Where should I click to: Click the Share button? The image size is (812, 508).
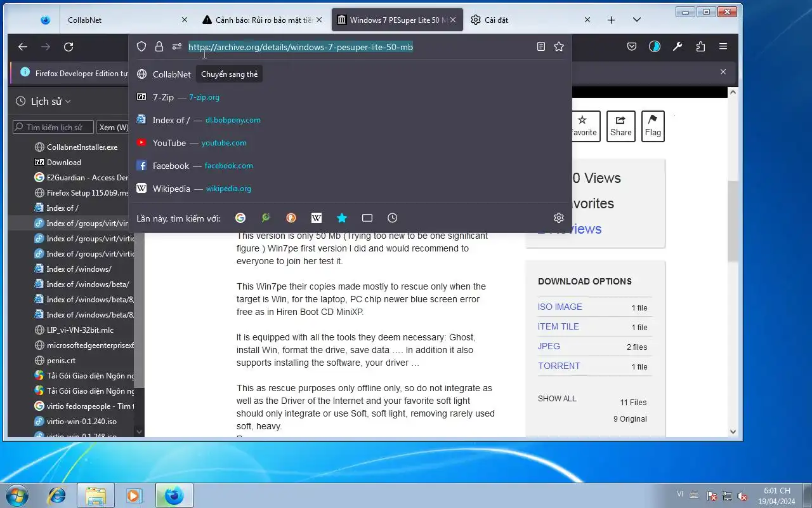coord(620,126)
